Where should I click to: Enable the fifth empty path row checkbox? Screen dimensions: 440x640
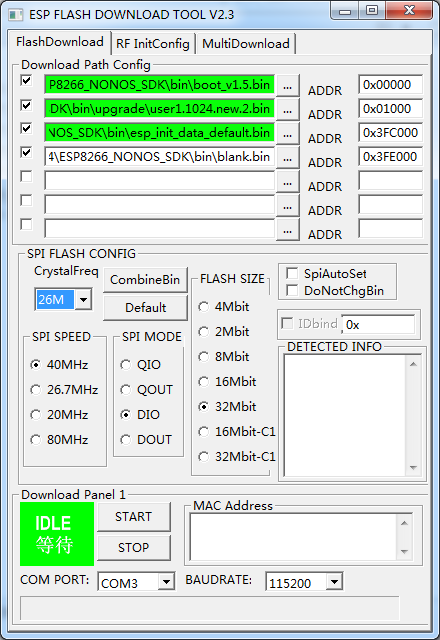(x=27, y=176)
